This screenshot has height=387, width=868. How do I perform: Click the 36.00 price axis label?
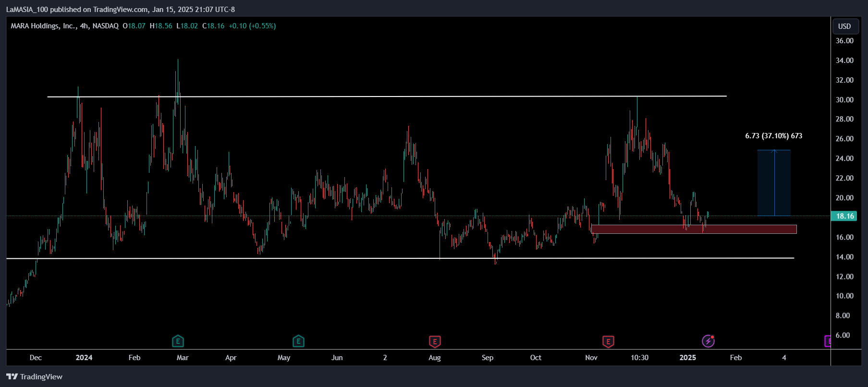click(844, 41)
